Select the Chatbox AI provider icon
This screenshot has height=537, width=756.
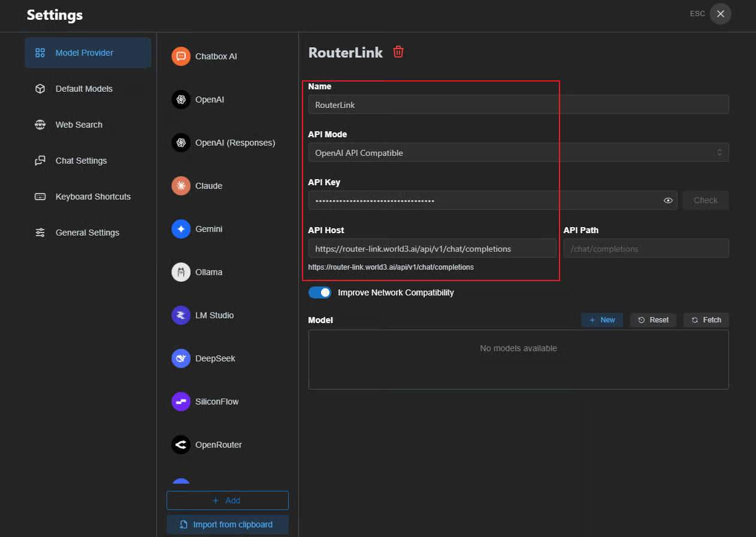pyautogui.click(x=181, y=56)
